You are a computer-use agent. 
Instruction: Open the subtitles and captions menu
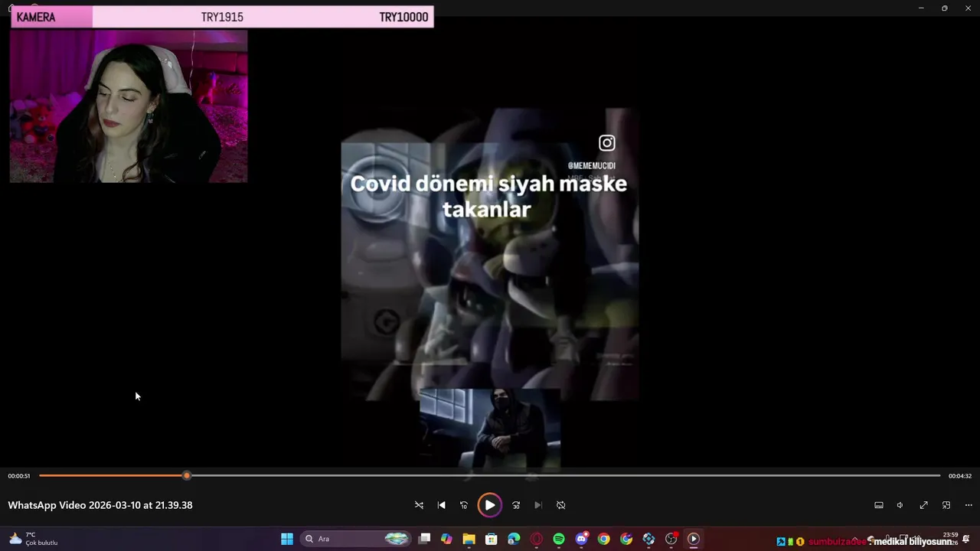click(x=879, y=505)
